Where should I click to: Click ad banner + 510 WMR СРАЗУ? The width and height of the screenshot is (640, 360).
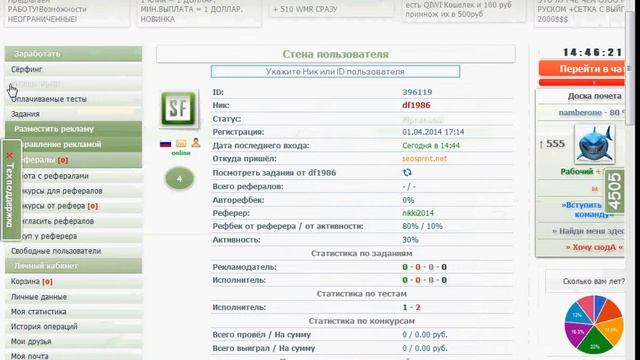331,9
